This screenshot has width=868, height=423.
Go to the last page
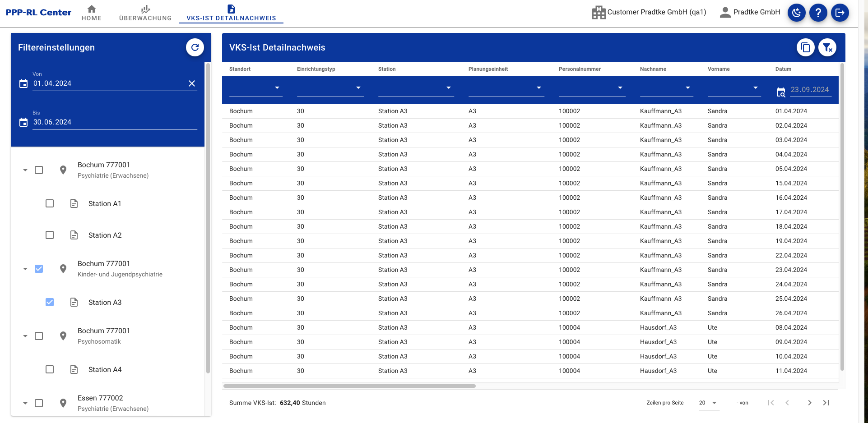coord(826,403)
